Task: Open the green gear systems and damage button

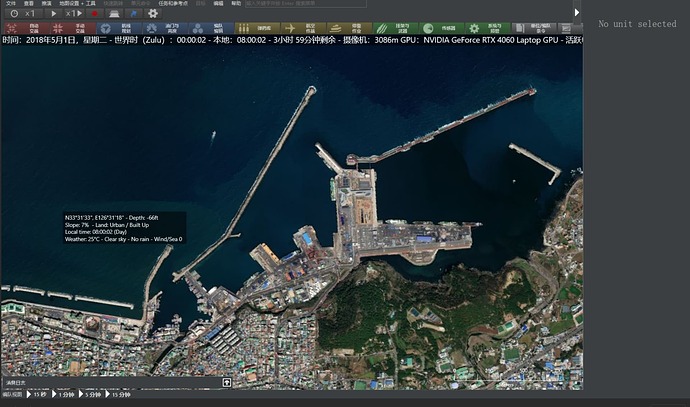Action: pos(488,29)
